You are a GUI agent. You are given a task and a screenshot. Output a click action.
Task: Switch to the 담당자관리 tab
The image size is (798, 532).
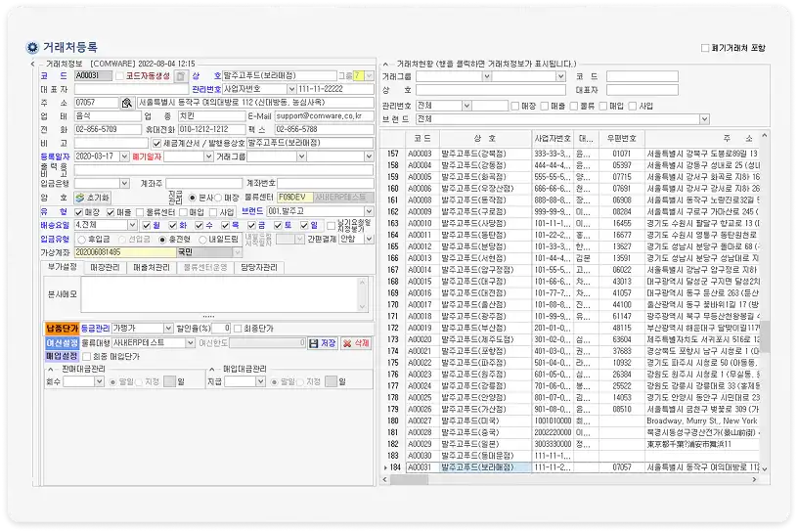coord(259,268)
